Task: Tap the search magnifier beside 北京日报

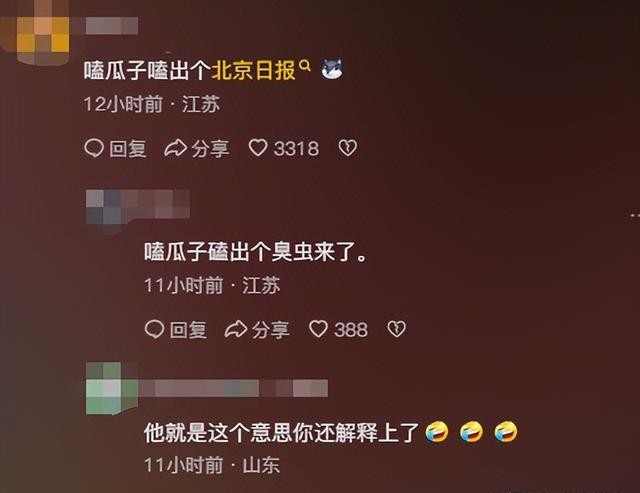Action: 305,65
